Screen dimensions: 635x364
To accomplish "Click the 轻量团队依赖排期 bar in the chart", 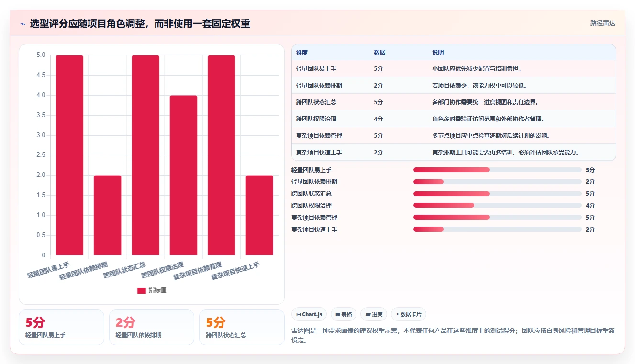I will (107, 215).
